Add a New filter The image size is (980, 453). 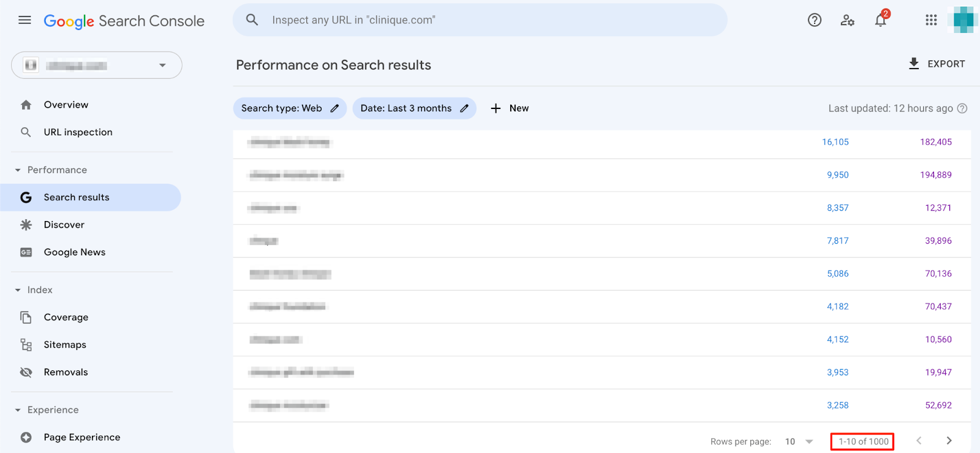click(510, 108)
